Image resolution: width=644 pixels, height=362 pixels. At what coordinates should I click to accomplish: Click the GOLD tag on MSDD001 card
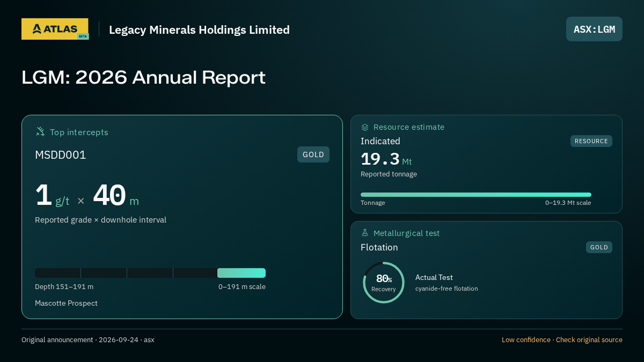point(313,154)
